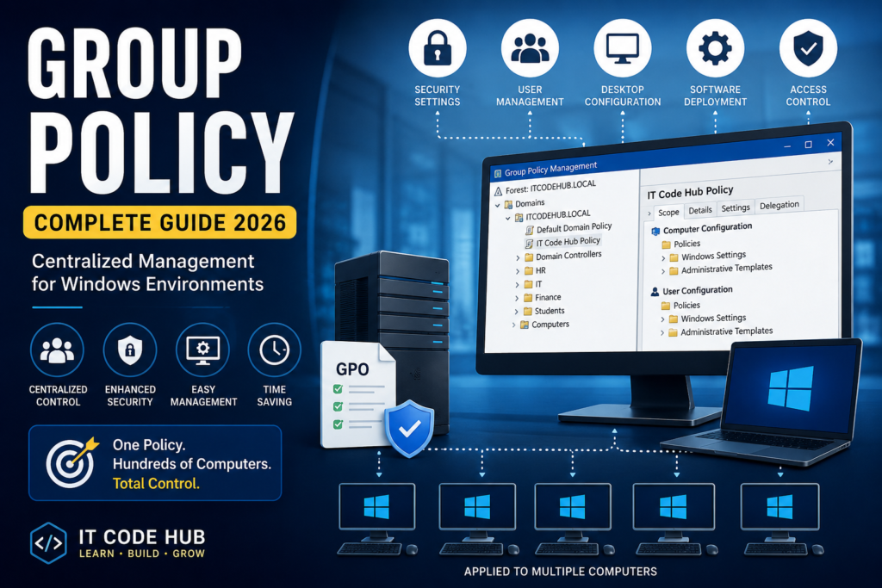This screenshot has width=882, height=588.
Task: Click the Computers container icon
Action: [525, 325]
